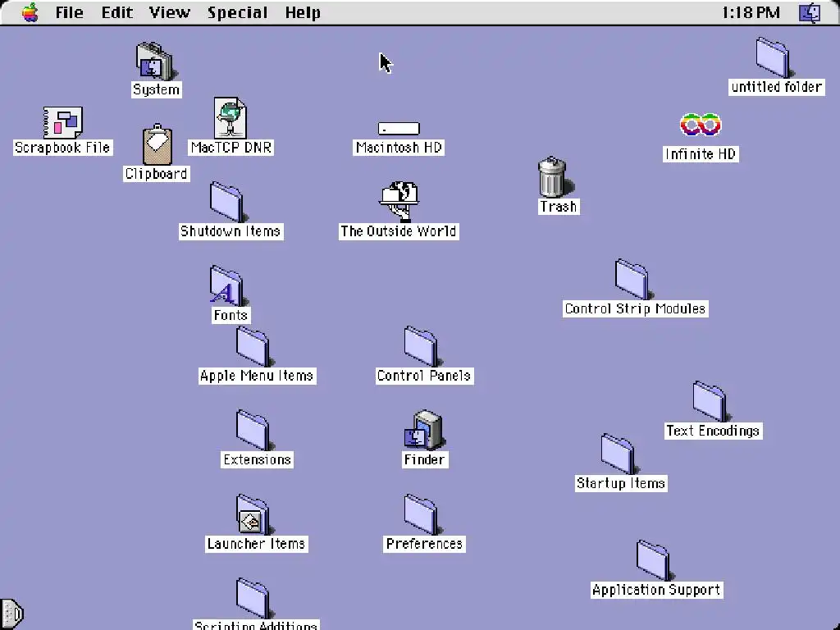This screenshot has height=630, width=840.
Task: Open the Special menu
Action: tap(237, 12)
